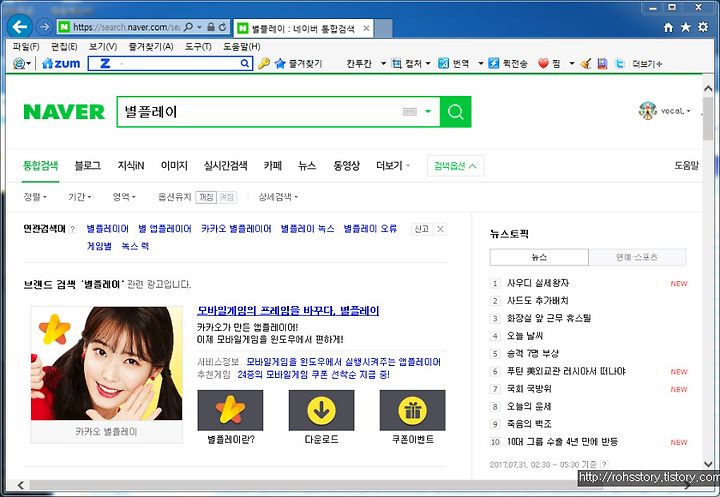Screen dimensions: 720x497
Task: Switch to the 이미지 search tab
Action: pos(174,165)
